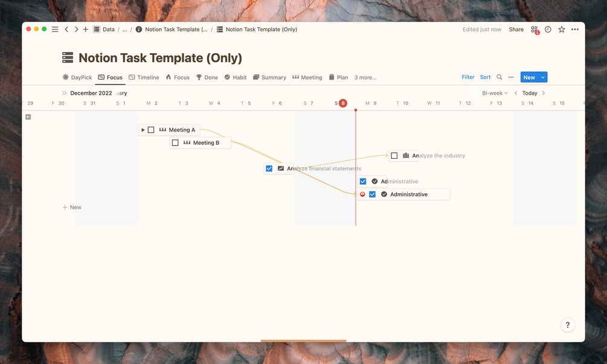Expand the ellipsis breadcrumb
The height and width of the screenshot is (364, 607).
pos(124,30)
